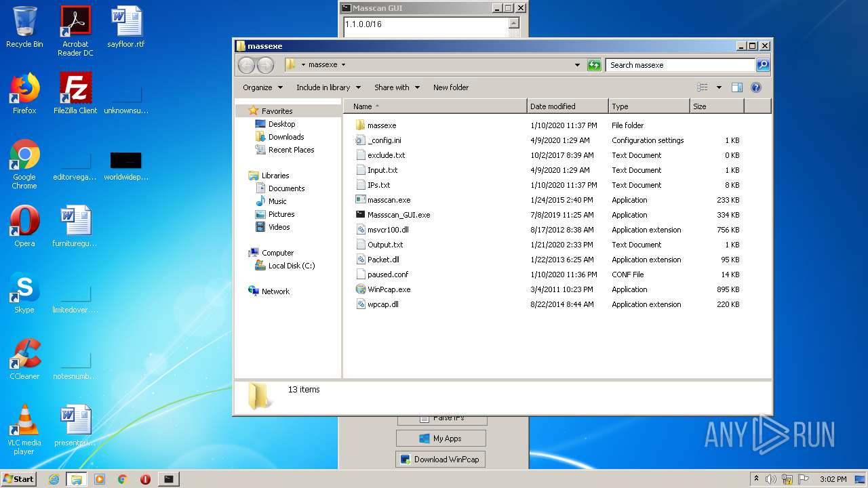Sort by the Size column header
The height and width of the screenshot is (488, 868).
(x=717, y=106)
